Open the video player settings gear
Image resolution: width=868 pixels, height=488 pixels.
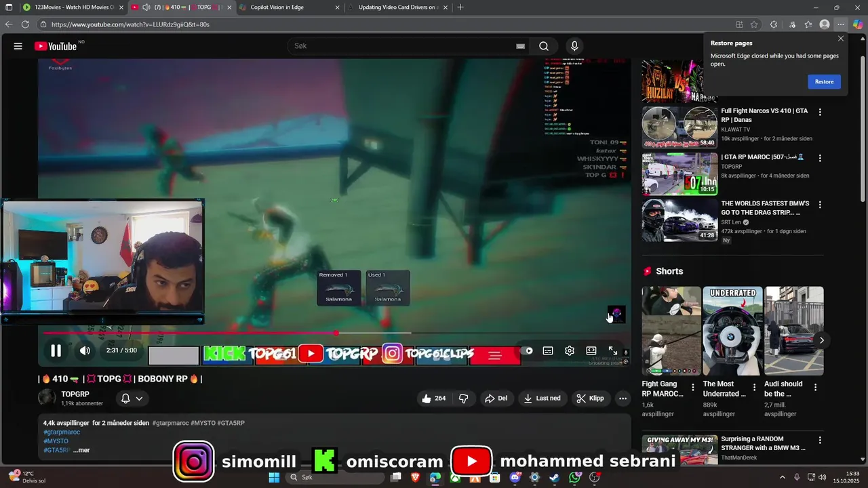(570, 350)
